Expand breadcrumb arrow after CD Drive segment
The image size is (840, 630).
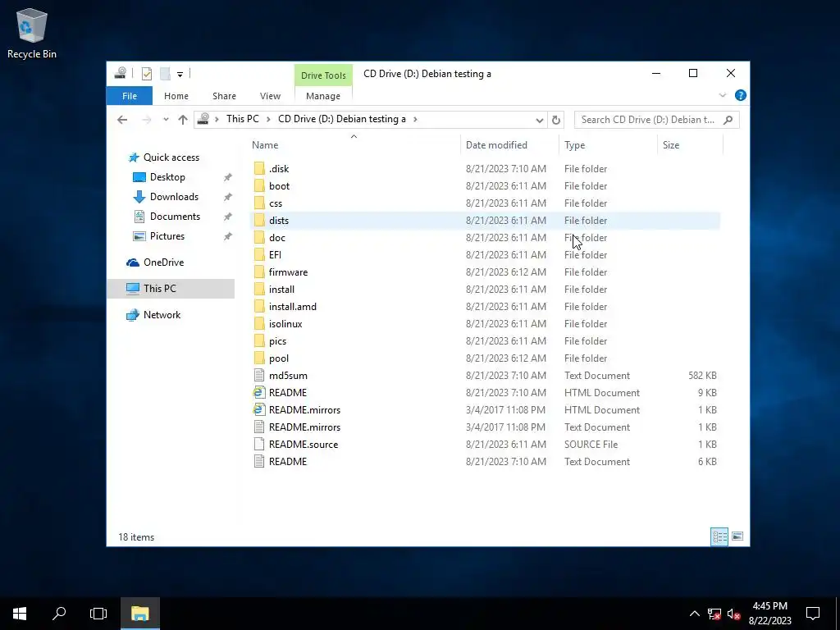click(x=415, y=119)
